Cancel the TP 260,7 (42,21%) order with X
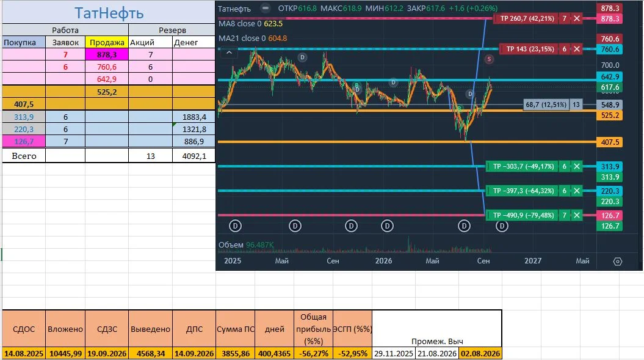The image size is (644, 360). point(577,18)
